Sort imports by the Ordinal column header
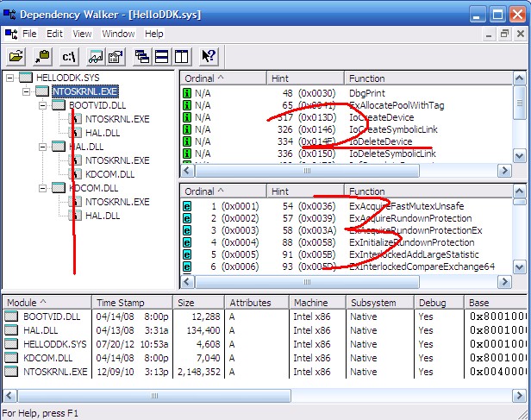 [x=223, y=78]
